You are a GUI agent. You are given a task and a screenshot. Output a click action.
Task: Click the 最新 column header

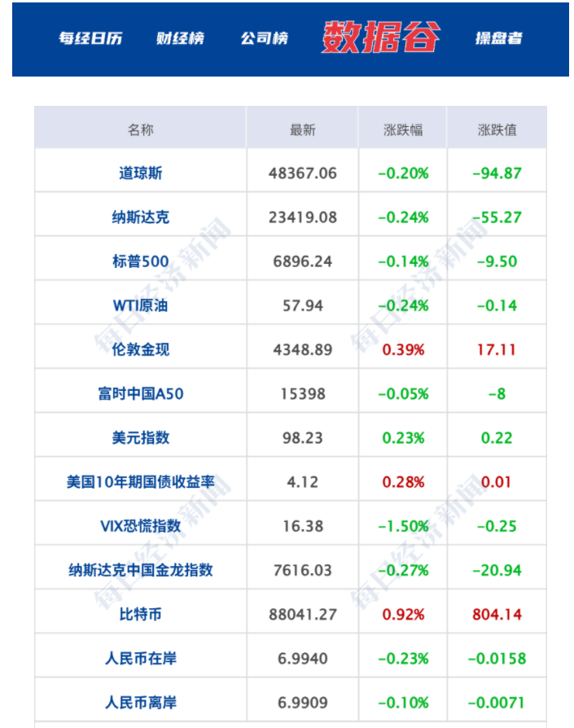[x=302, y=129]
